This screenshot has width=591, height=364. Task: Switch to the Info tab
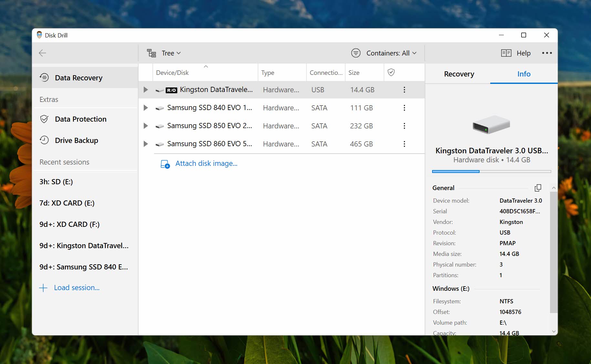(x=524, y=74)
